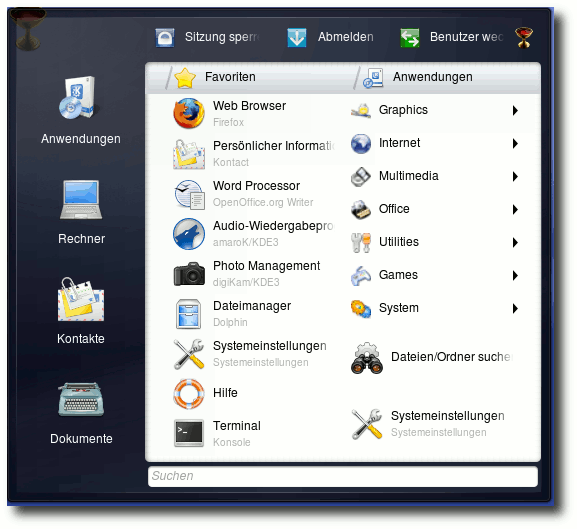577x529 pixels.
Task: Click the Benutzer wechseln button
Action: tap(452, 37)
